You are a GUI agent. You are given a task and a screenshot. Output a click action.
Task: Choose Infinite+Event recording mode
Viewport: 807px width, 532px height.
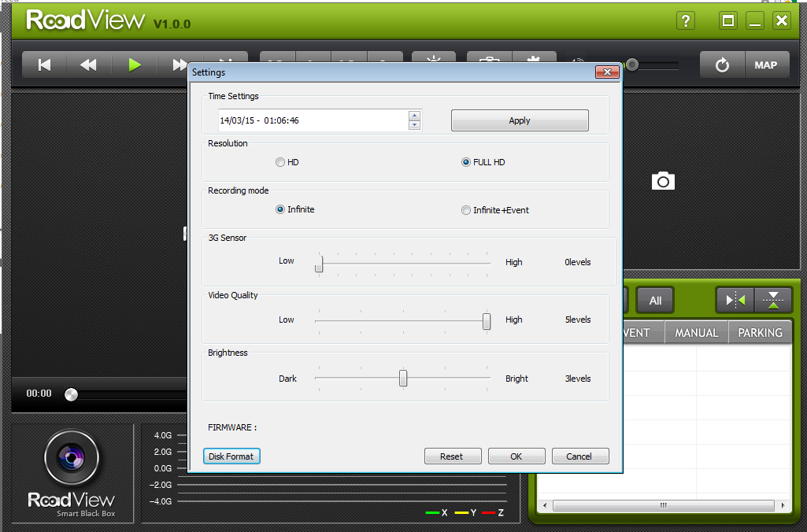click(x=466, y=210)
